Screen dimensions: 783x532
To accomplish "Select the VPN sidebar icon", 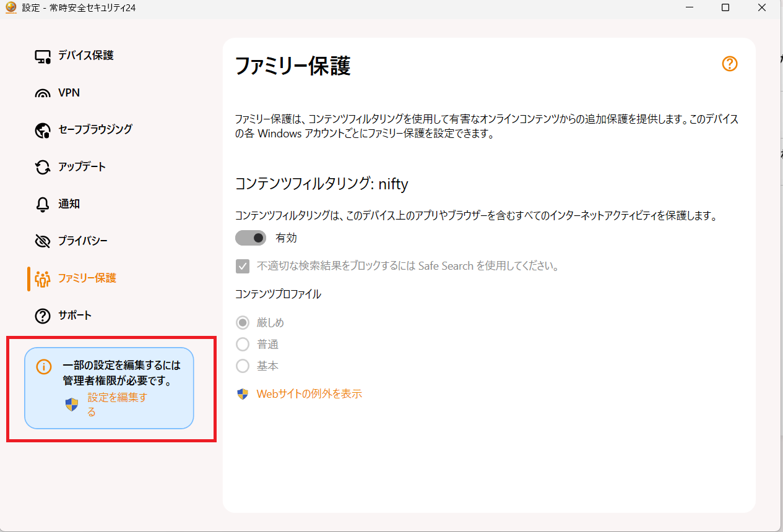I will point(42,92).
